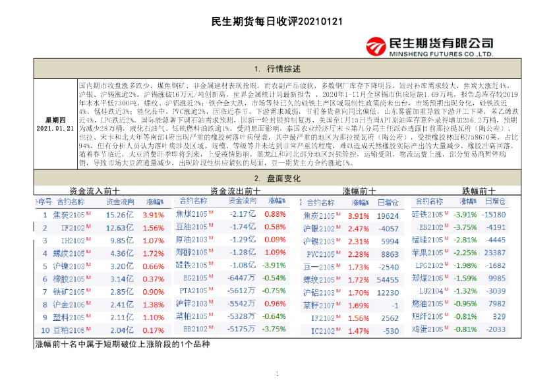Click the M link next to 豆油2105
The height and width of the screenshot is (392, 555).
(x=210, y=225)
